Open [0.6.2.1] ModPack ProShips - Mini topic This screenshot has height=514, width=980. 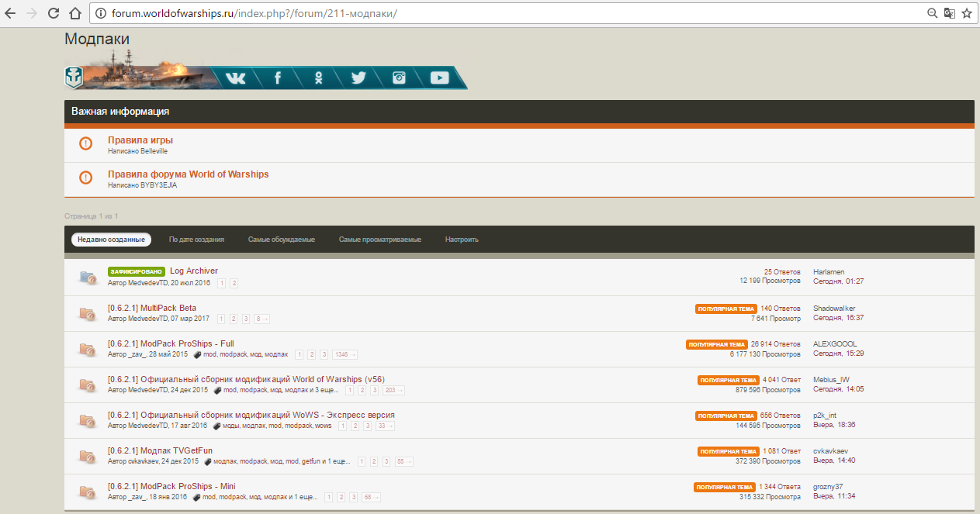[171, 486]
